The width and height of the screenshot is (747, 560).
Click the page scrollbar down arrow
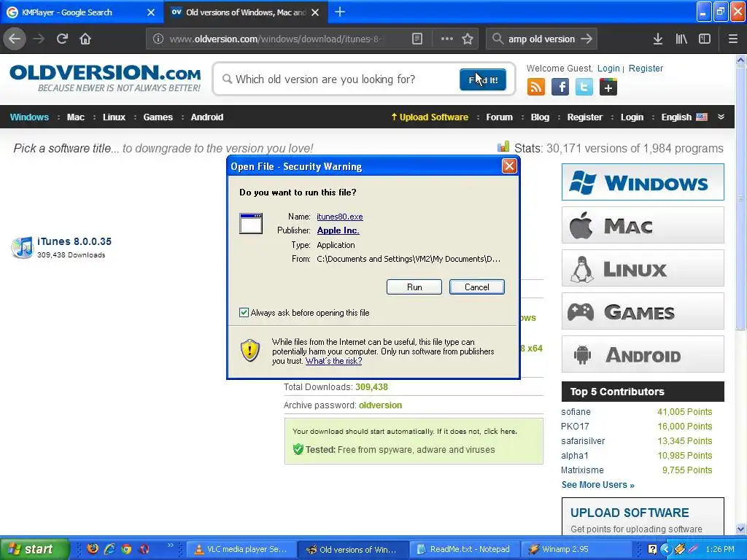(741, 529)
